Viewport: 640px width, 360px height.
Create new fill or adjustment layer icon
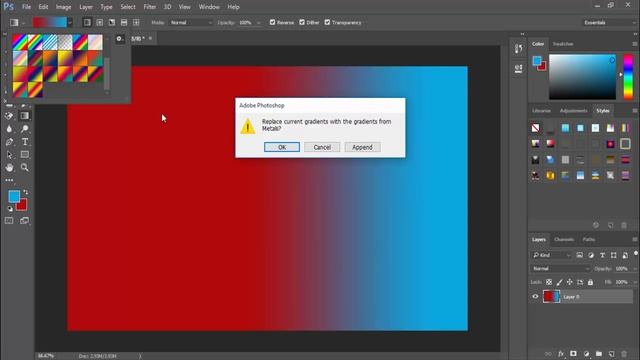pos(586,353)
